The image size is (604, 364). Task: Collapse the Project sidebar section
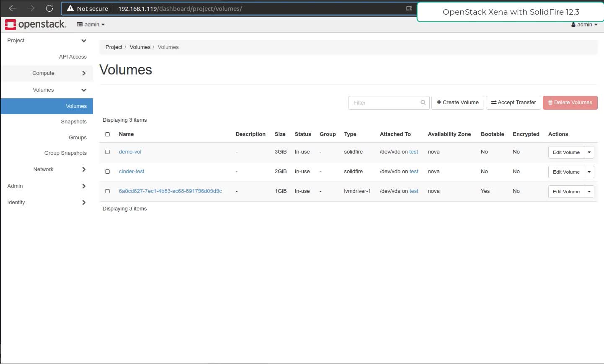point(46,41)
